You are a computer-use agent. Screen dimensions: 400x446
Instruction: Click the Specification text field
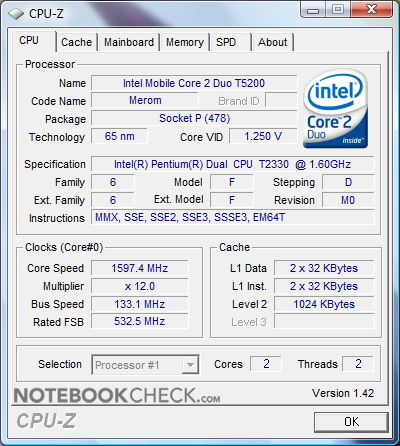pyautogui.click(x=233, y=164)
